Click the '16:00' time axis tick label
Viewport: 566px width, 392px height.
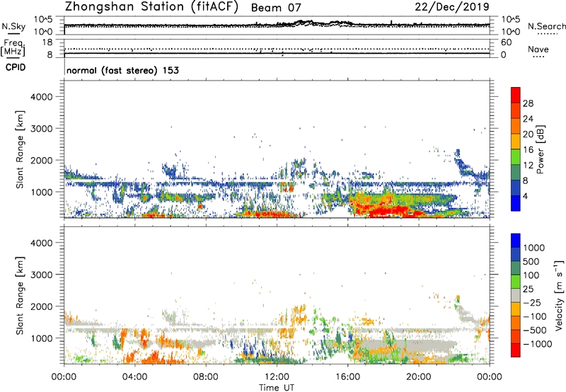click(347, 377)
